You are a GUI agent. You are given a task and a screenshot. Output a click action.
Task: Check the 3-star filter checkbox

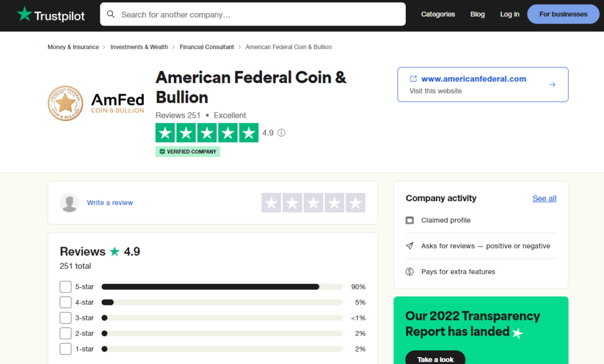click(x=65, y=318)
